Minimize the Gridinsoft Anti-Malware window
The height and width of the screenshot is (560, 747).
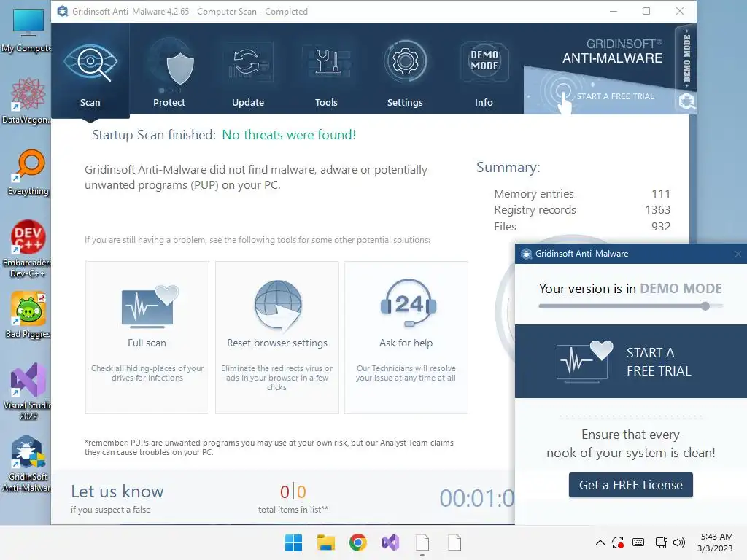614,11
